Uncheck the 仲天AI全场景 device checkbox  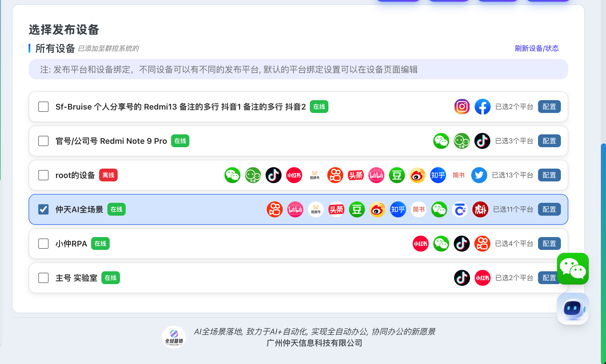(43, 209)
